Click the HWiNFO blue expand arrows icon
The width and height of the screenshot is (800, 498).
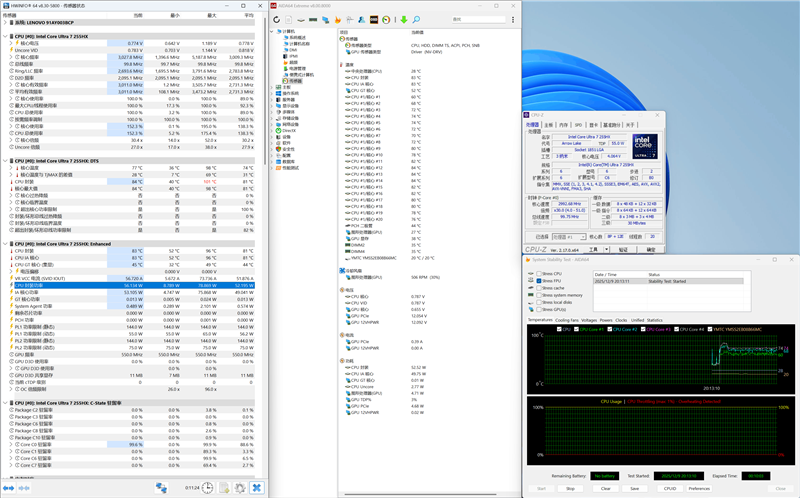tap(161, 488)
